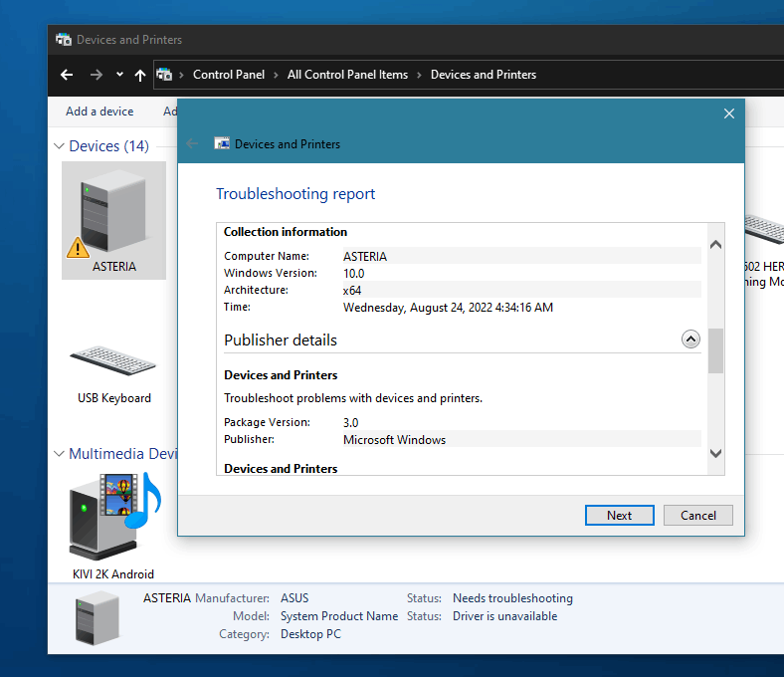Click Package Version value 3.0

pyautogui.click(x=350, y=423)
